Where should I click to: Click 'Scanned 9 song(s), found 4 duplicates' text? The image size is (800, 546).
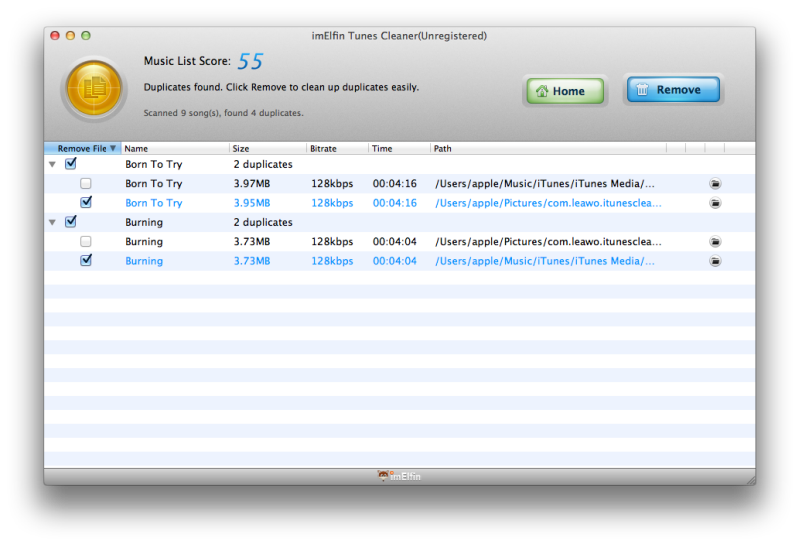pos(223,113)
